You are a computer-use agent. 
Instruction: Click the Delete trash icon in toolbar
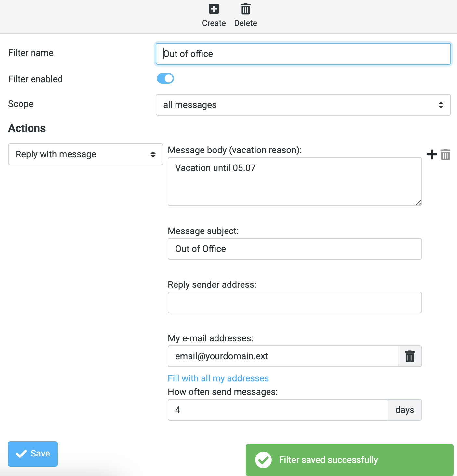click(x=245, y=9)
